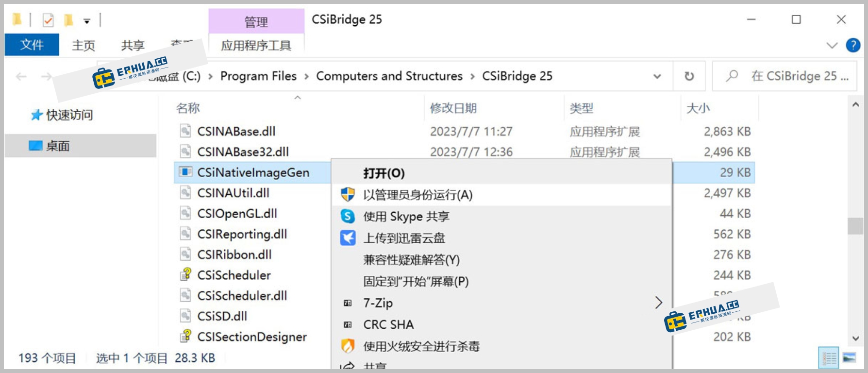Open the address bar history dropdown
This screenshot has height=373, width=868.
657,76
